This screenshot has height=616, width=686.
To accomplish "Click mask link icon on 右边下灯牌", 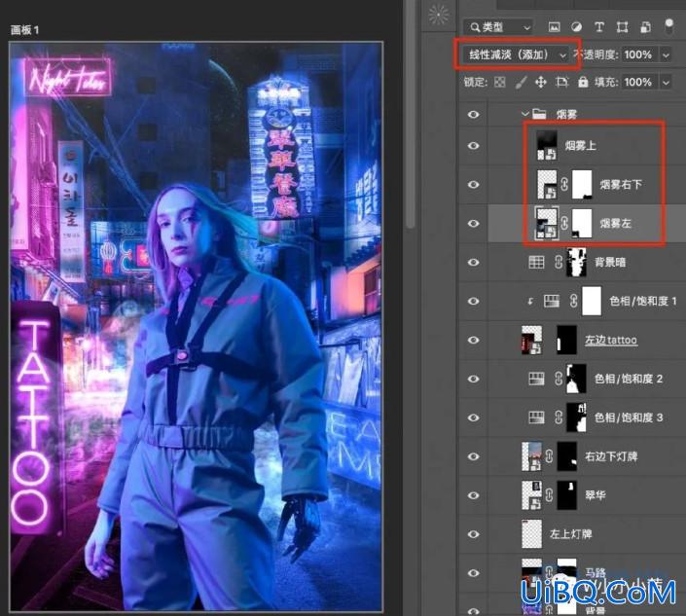I will [550, 456].
